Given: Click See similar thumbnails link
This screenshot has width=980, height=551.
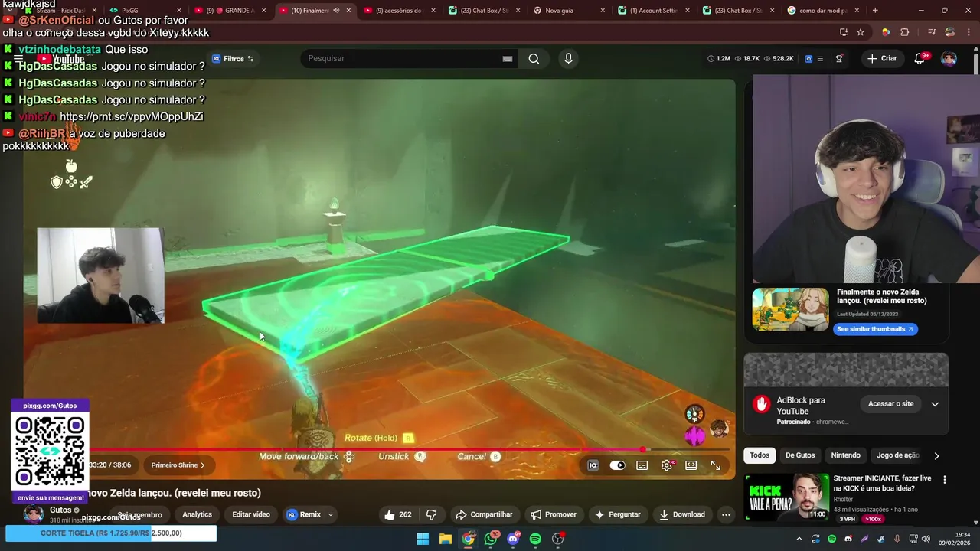Looking at the screenshot, I should coord(875,329).
